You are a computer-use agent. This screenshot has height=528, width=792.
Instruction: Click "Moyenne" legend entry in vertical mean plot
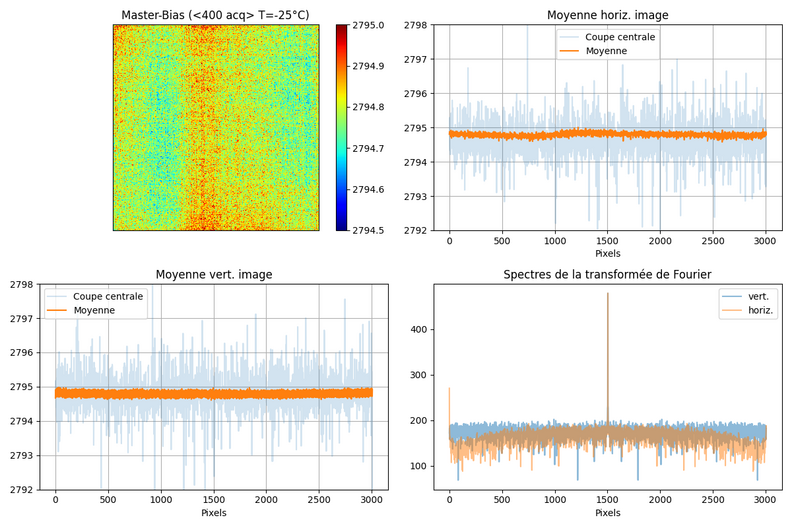(95, 310)
